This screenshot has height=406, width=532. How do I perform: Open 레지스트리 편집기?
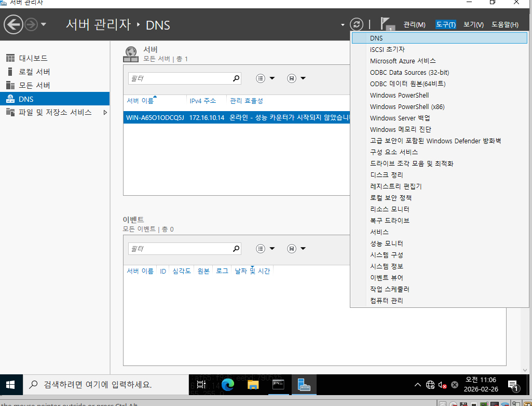tap(440, 186)
